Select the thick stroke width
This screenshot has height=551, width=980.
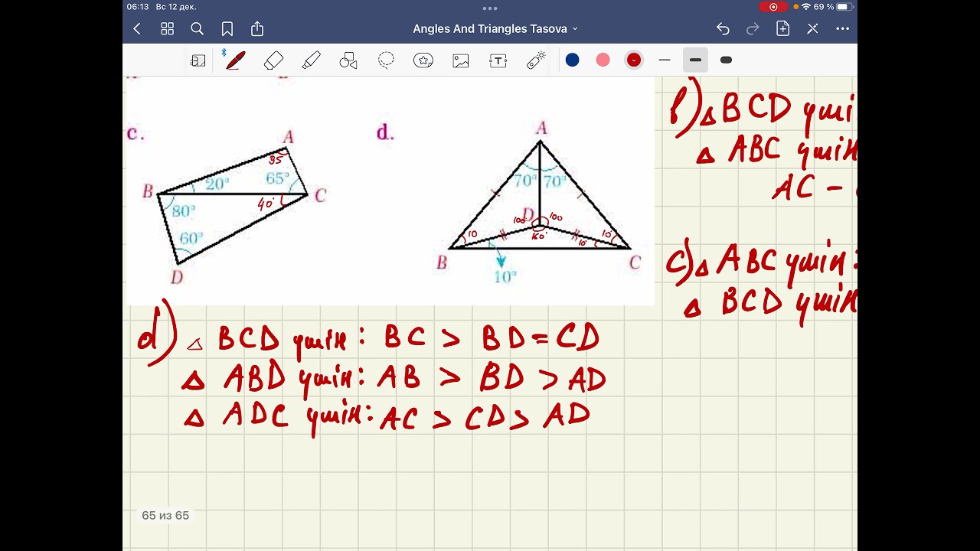(727, 60)
